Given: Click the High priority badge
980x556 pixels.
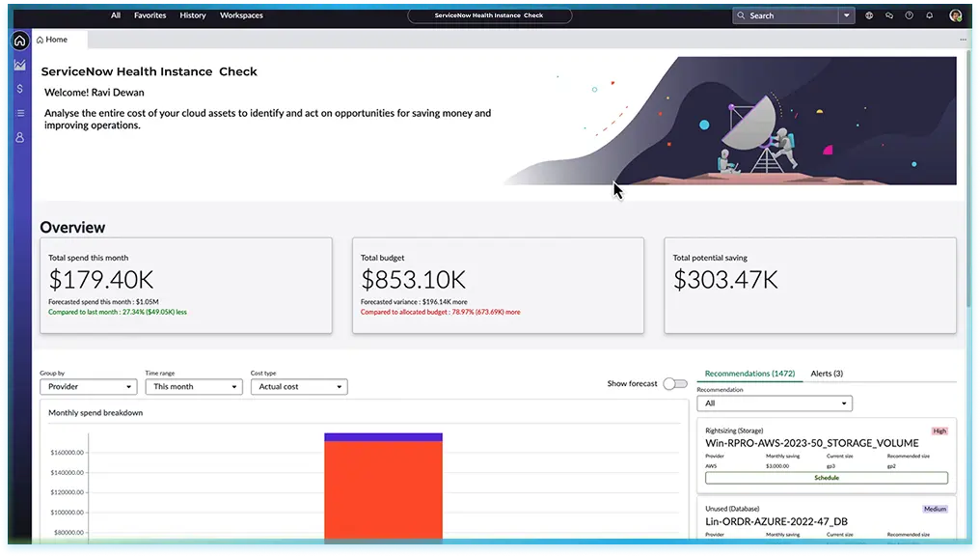Looking at the screenshot, I should pyautogui.click(x=939, y=431).
